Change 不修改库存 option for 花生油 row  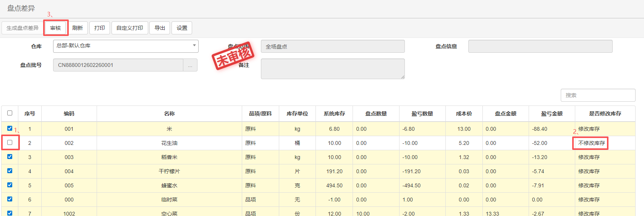(591, 143)
